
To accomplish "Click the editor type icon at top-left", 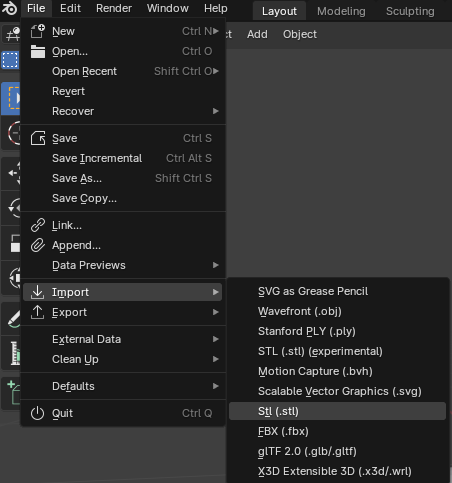I will coord(12,34).
